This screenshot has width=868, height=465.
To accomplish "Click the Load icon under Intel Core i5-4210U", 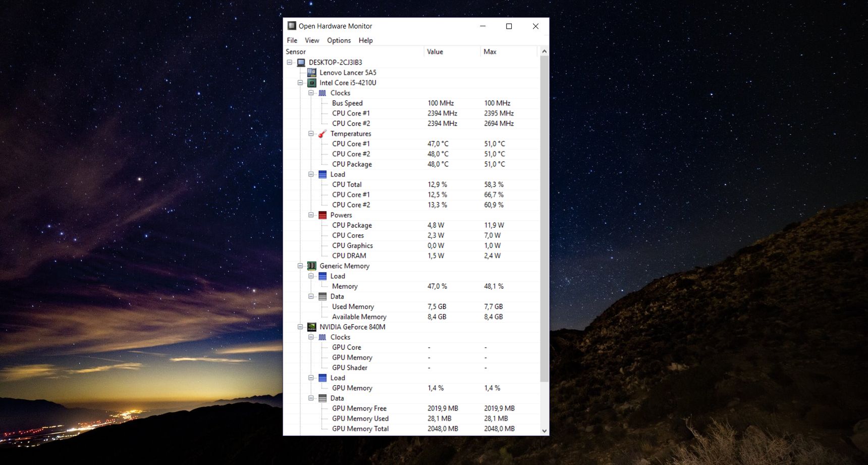I will click(322, 174).
